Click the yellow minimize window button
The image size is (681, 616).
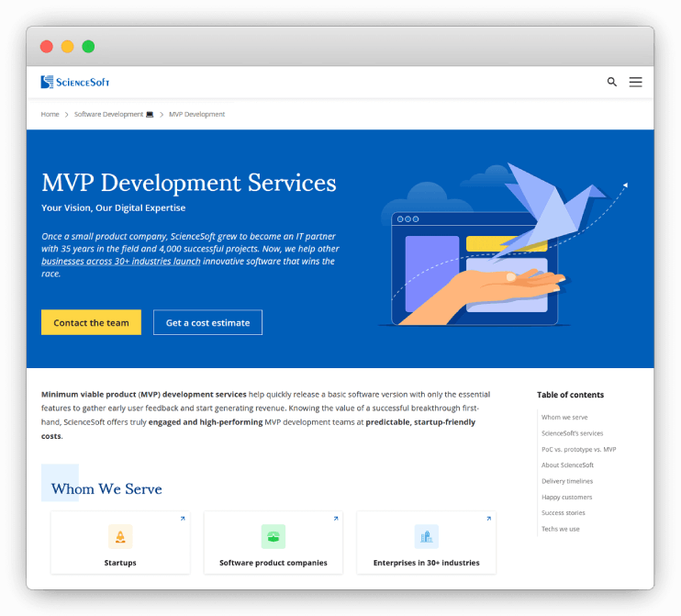[67, 47]
